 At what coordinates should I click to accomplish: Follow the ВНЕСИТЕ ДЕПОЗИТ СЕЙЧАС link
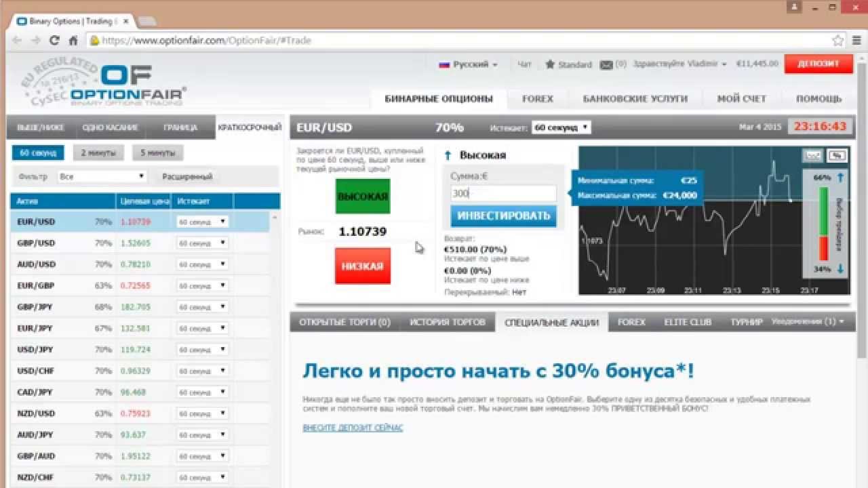[x=353, y=428]
